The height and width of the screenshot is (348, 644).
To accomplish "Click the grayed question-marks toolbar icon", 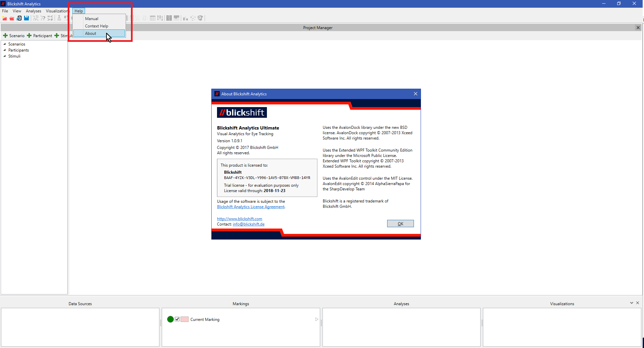I will (x=43, y=18).
